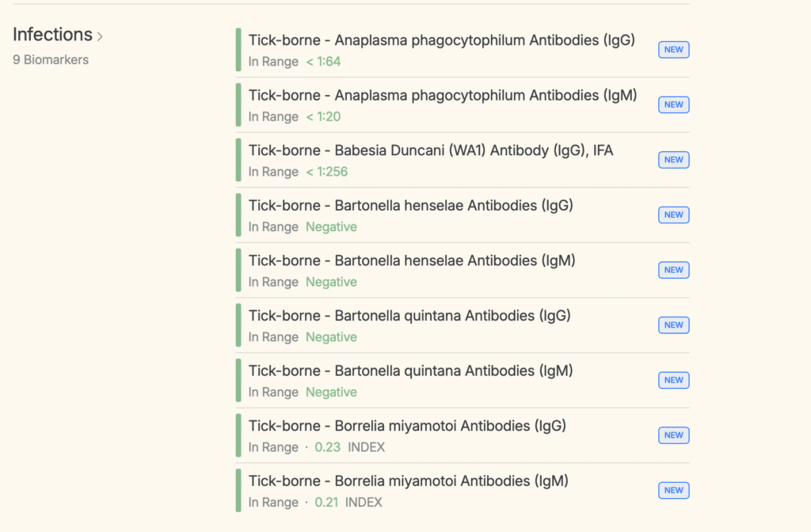Click NEW badge on Babesia Duncani row
This screenshot has width=811, height=532.
[673, 160]
